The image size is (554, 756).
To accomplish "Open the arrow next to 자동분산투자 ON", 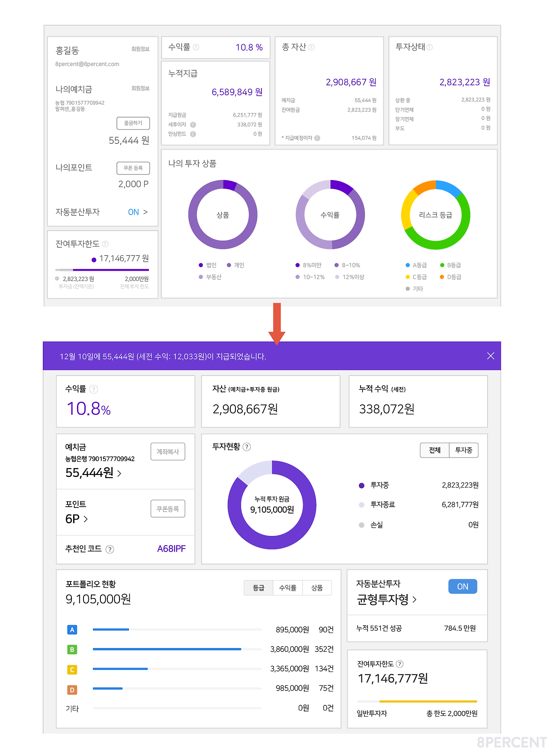I will tap(145, 212).
